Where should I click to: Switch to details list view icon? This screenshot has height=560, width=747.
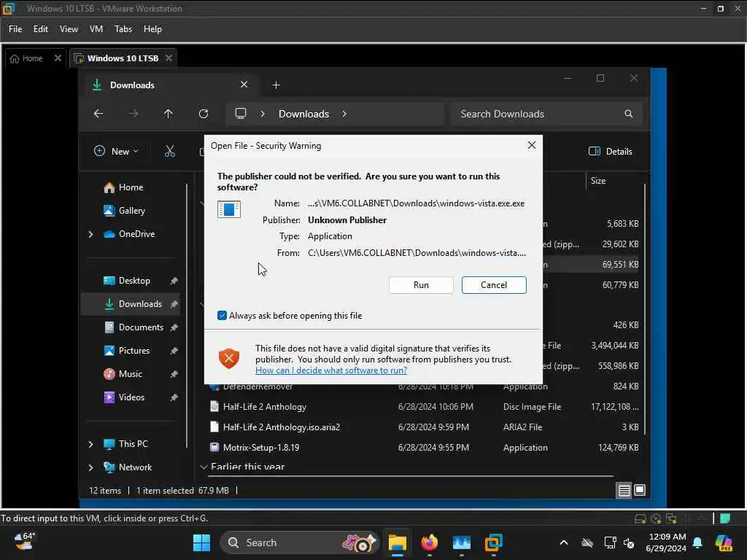coord(624,490)
